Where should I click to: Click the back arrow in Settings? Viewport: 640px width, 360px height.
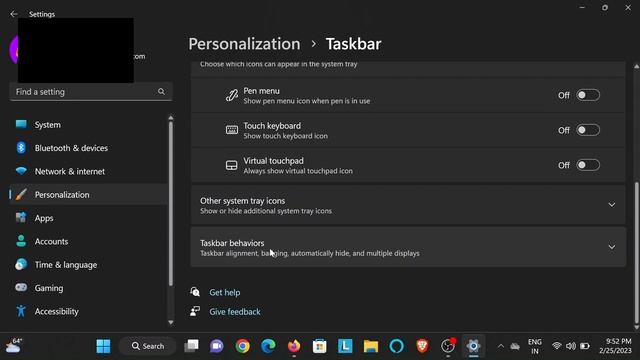14,14
